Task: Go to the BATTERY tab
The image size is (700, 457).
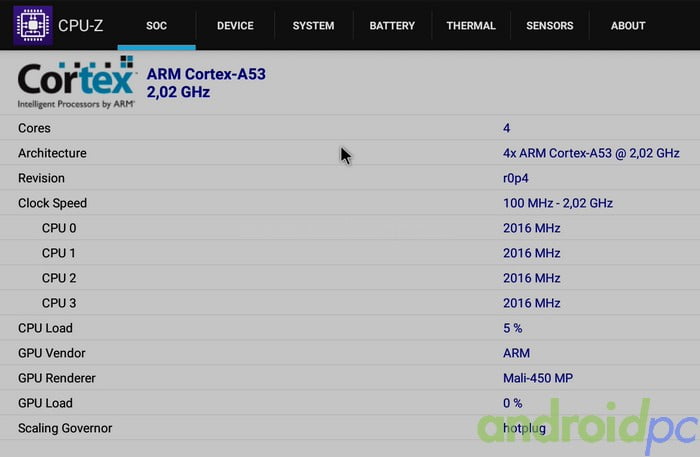Action: pyautogui.click(x=392, y=25)
